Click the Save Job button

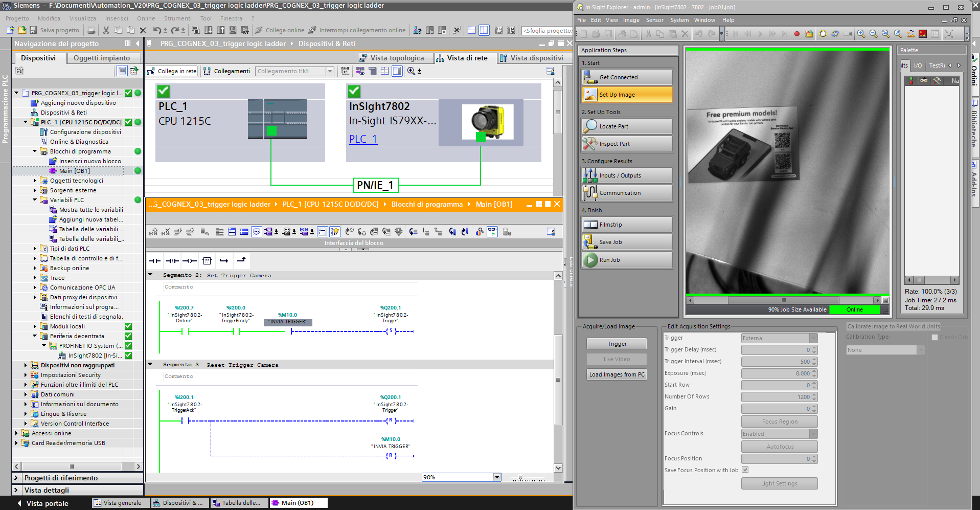pos(627,242)
